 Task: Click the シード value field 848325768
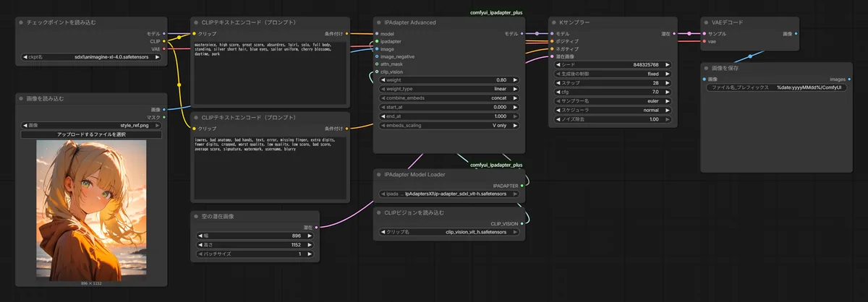[613, 64]
